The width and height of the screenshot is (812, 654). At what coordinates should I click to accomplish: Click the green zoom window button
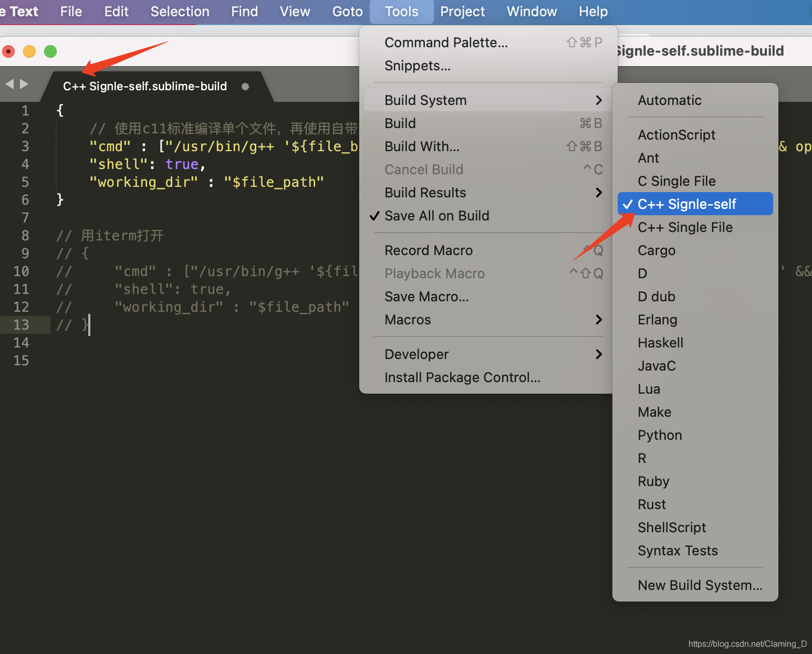tap(50, 51)
